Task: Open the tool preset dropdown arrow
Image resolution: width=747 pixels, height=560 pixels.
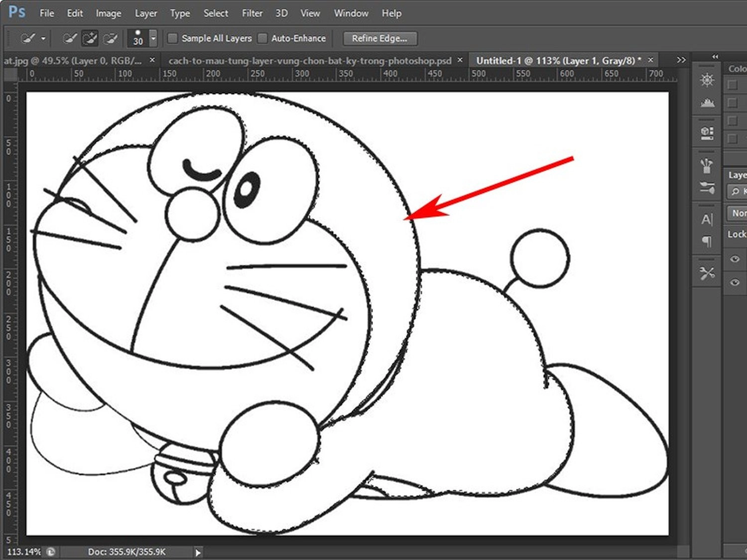Action: click(x=43, y=38)
